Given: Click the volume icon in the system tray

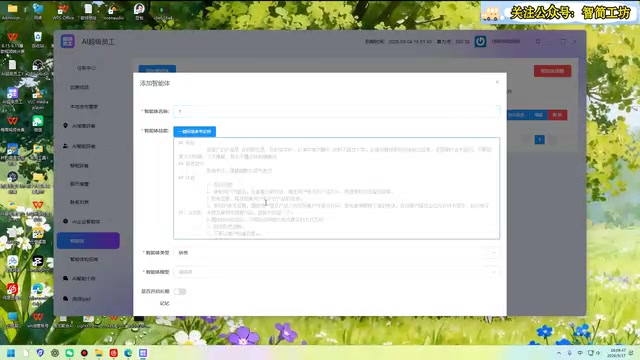Looking at the screenshot, I should tap(598, 353).
